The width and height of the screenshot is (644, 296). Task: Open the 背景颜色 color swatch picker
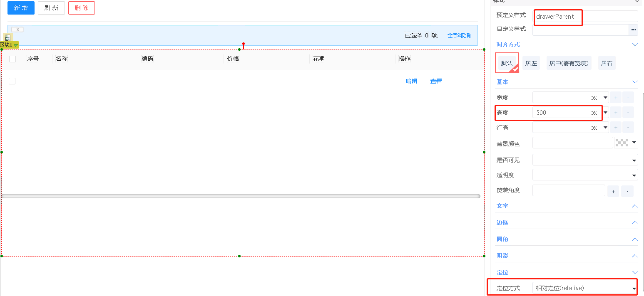click(x=626, y=143)
